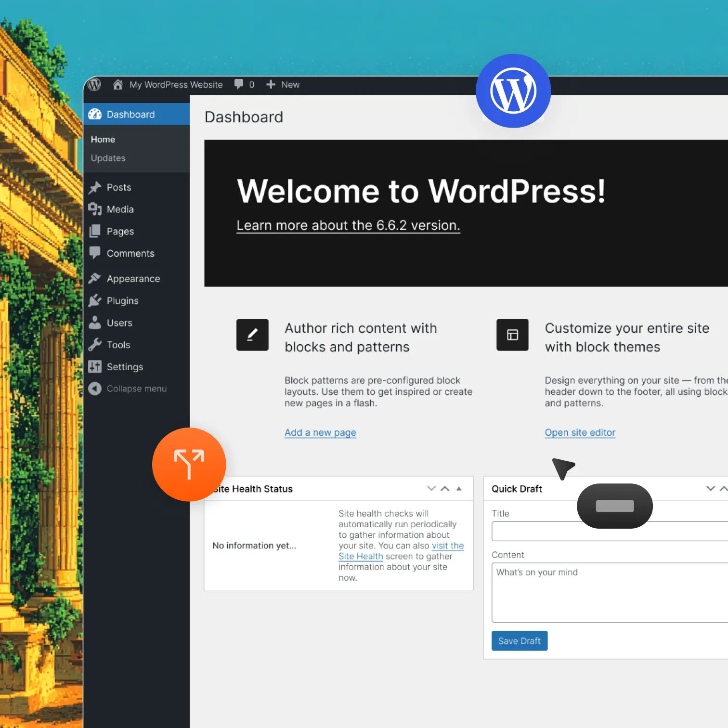Open Plugins menu
Image resolution: width=728 pixels, height=728 pixels.
pos(123,301)
